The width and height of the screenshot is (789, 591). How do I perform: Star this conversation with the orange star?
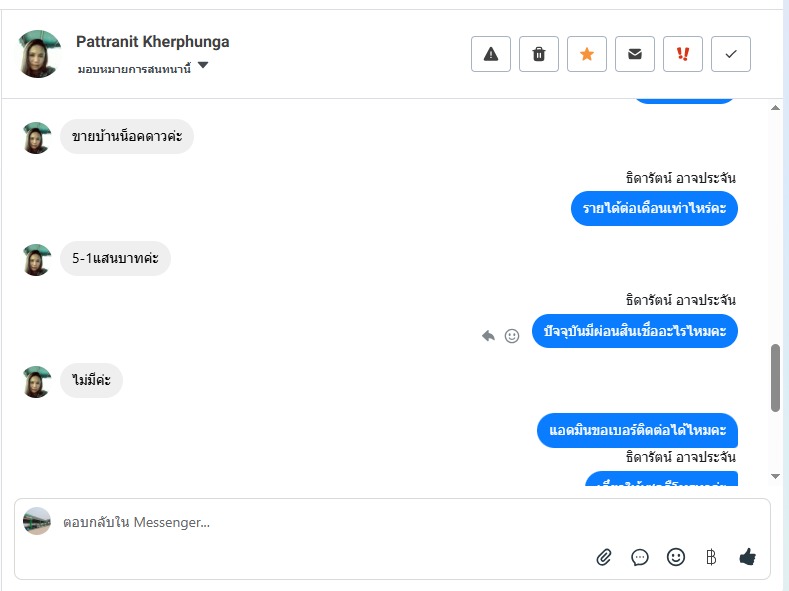(x=587, y=54)
